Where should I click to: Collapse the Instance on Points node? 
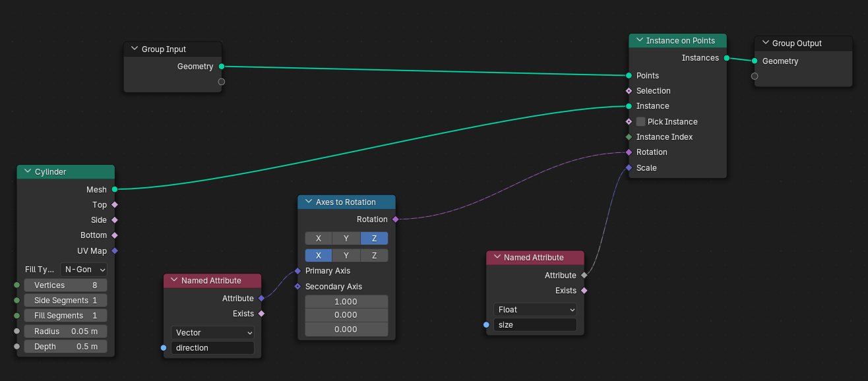(639, 41)
